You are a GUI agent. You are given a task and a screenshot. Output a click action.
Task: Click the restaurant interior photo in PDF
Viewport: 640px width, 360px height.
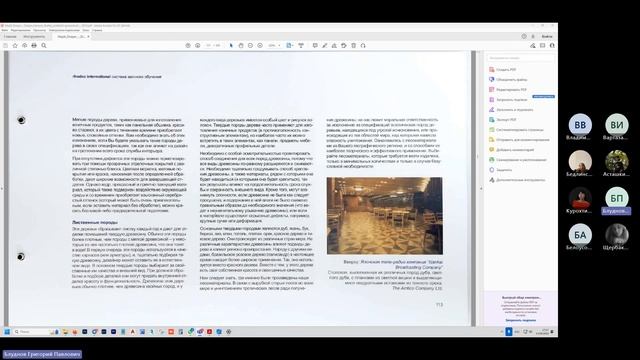pos(384,216)
